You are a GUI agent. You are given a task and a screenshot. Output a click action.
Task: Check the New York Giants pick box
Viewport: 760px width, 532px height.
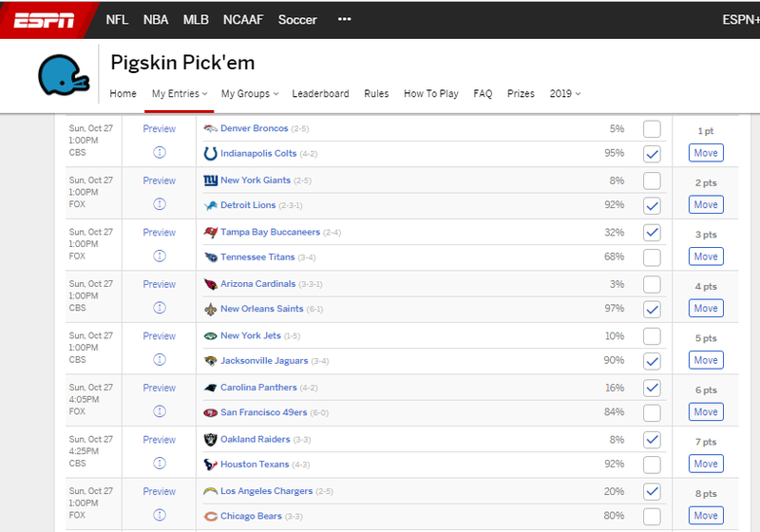[x=652, y=180]
